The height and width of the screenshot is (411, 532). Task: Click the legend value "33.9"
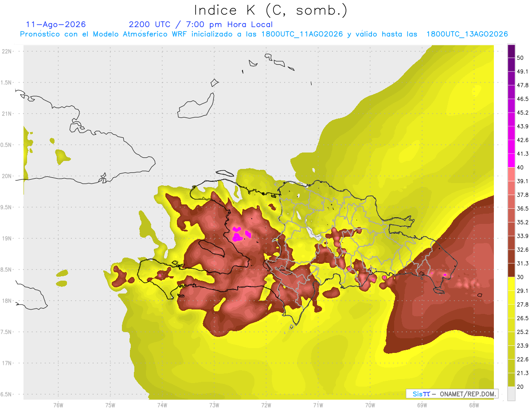(522, 236)
